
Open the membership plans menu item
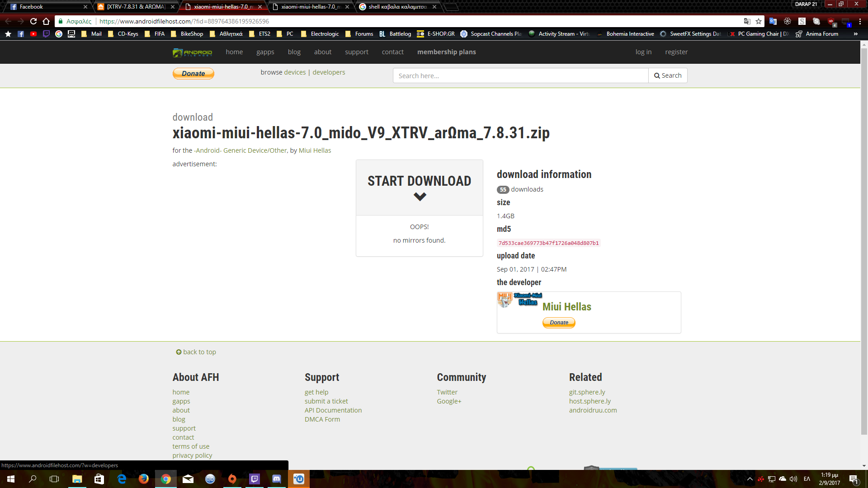click(x=446, y=52)
